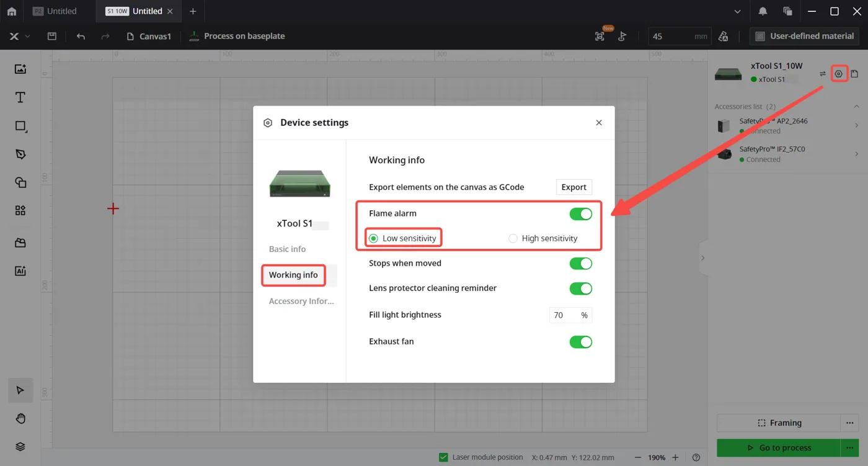Zoom in with the plus icon
This screenshot has width=868, height=466.
pyautogui.click(x=675, y=458)
